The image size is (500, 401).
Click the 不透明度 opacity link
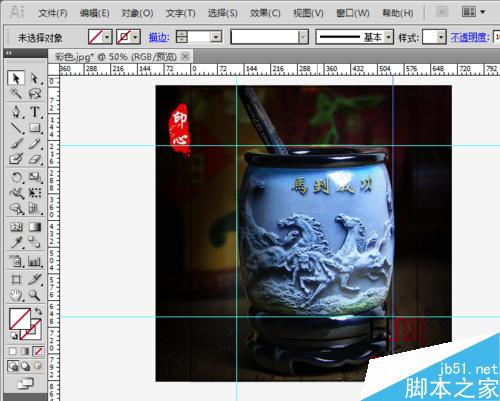[470, 37]
